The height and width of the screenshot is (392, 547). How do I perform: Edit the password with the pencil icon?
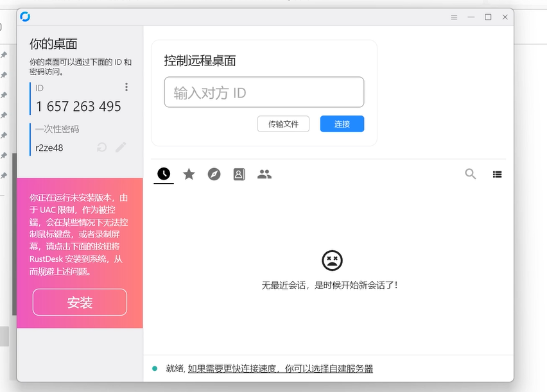point(121,148)
